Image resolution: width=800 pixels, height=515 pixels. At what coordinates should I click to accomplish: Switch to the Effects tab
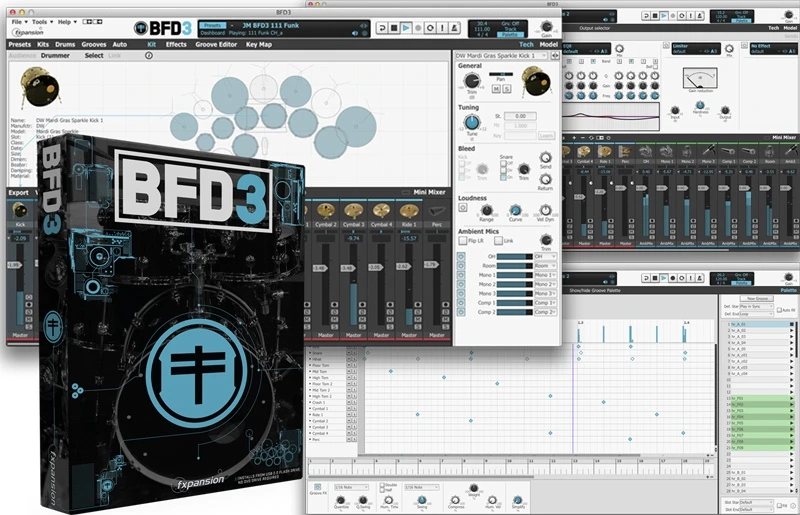coord(176,44)
